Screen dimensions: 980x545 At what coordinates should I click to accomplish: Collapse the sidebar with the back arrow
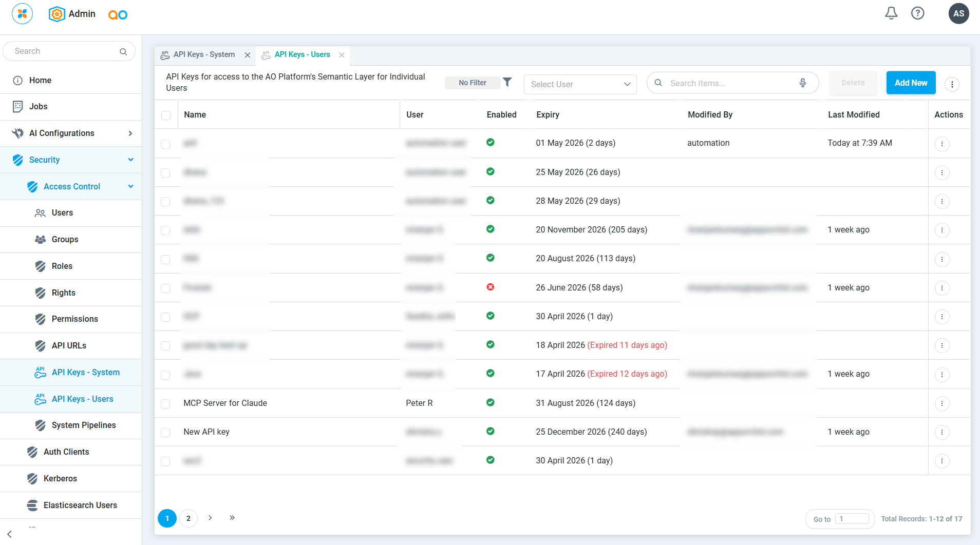[x=9, y=534]
